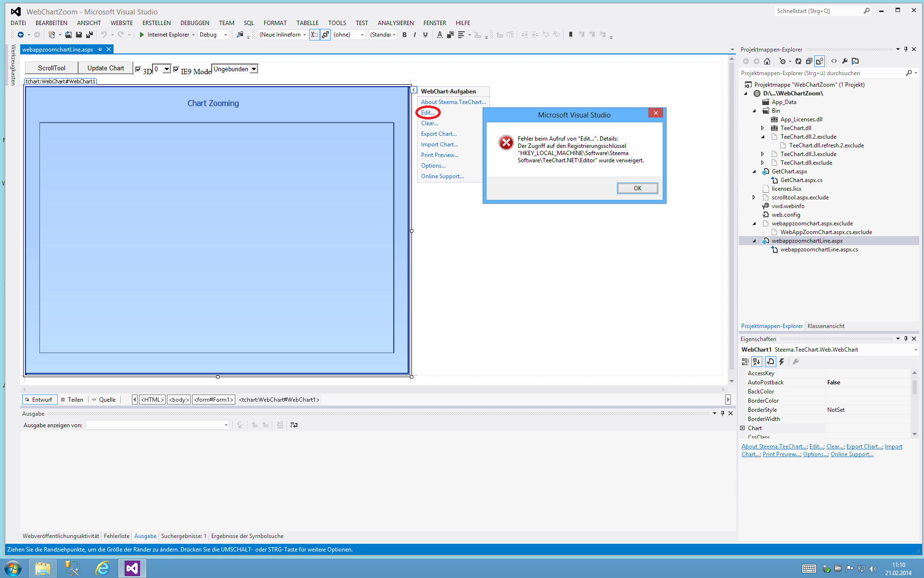
Task: Click the Update Chart button
Action: tap(105, 68)
